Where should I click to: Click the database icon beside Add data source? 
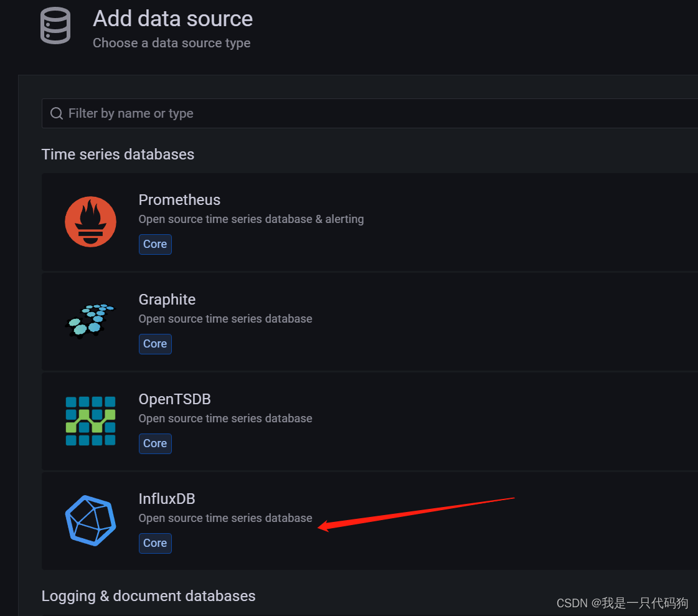(x=55, y=26)
